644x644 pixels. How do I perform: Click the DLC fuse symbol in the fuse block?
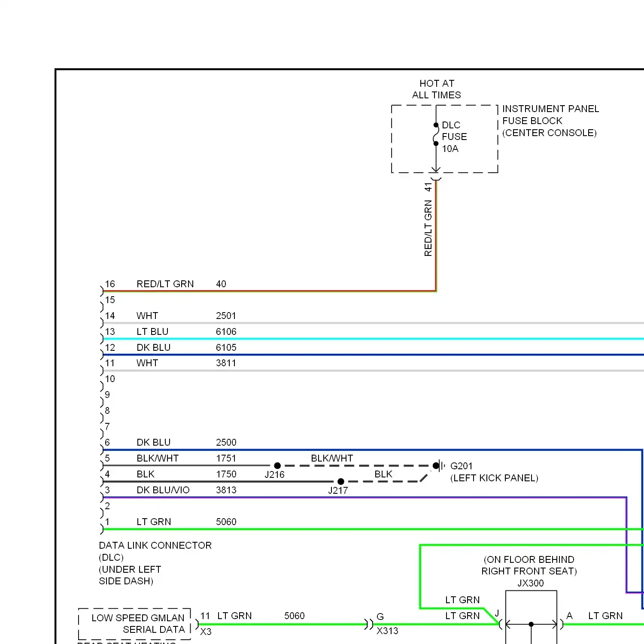click(436, 134)
